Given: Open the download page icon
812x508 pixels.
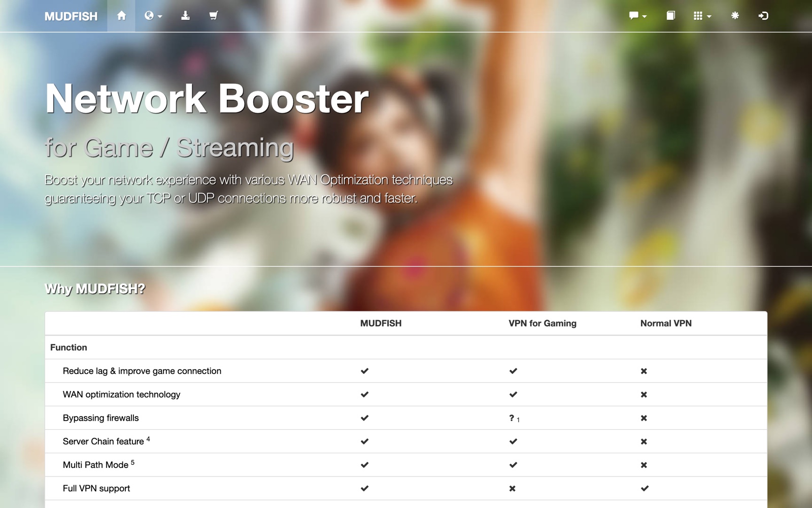Looking at the screenshot, I should [185, 16].
